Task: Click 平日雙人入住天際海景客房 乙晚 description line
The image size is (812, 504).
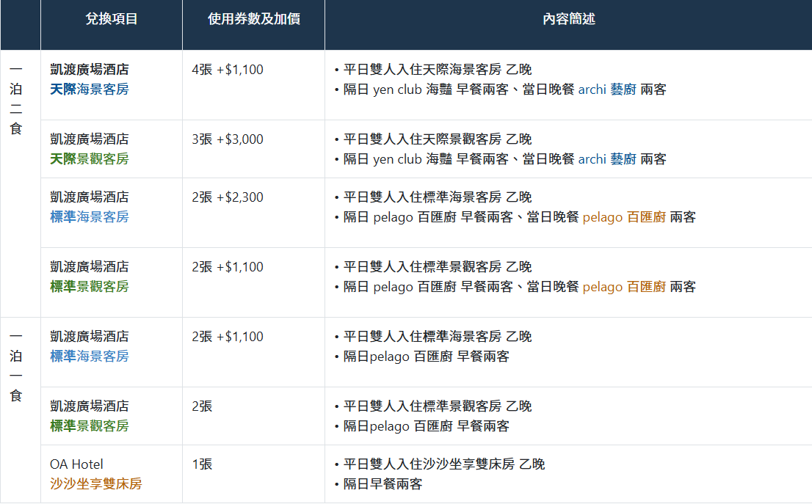Action: coord(437,70)
